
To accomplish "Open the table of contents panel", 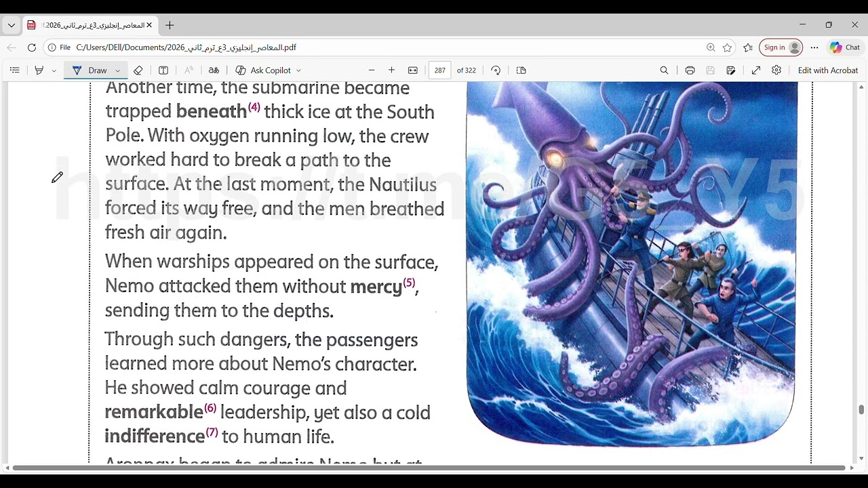I will pyautogui.click(x=14, y=70).
